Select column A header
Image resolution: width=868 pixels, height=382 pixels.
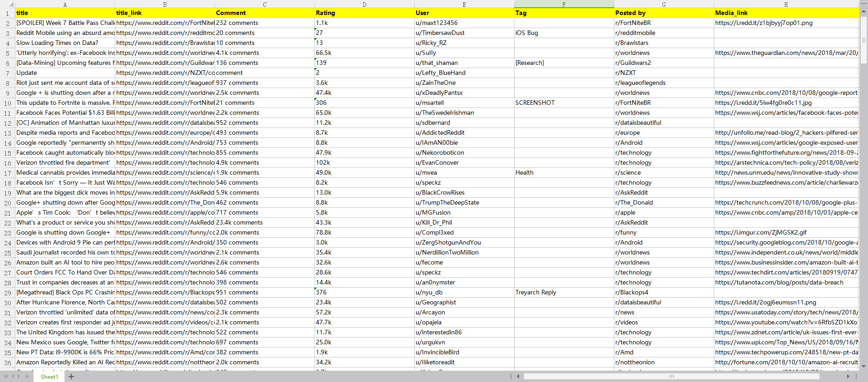(65, 4)
